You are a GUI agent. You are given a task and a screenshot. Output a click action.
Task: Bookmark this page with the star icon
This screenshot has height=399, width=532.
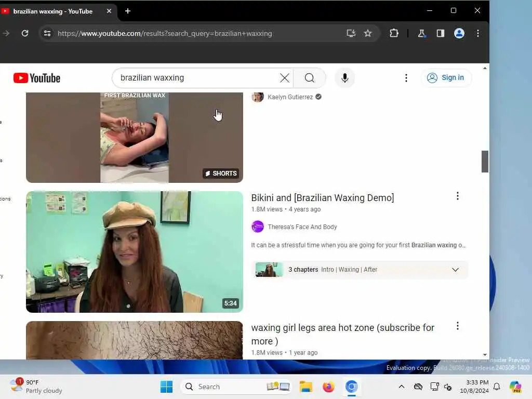pyautogui.click(x=368, y=33)
